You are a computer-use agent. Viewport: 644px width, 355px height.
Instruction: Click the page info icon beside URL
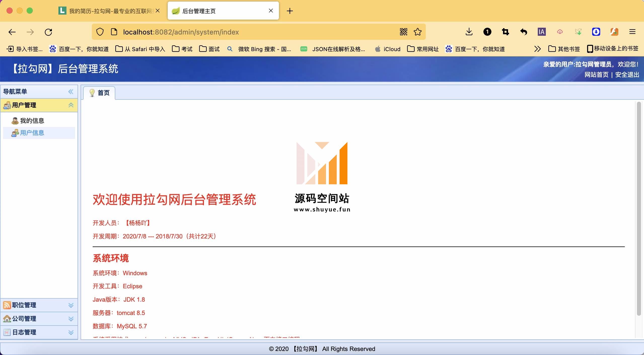[114, 32]
